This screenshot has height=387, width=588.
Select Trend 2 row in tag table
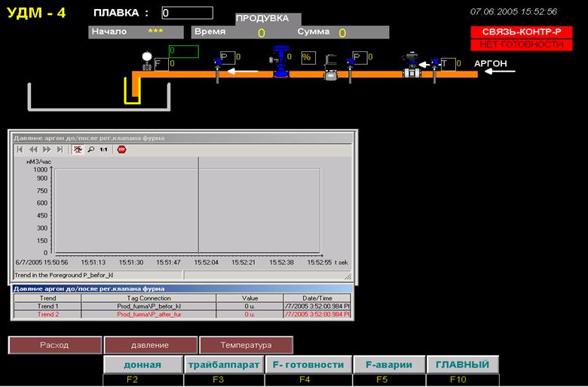click(182, 314)
